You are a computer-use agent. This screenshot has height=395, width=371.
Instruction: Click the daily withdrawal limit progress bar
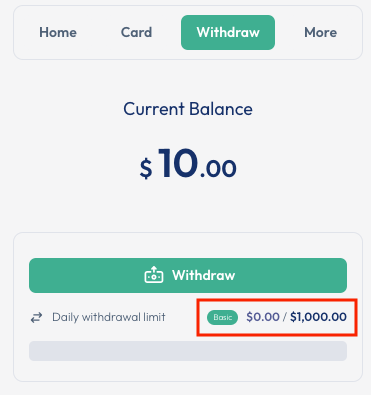click(x=188, y=351)
